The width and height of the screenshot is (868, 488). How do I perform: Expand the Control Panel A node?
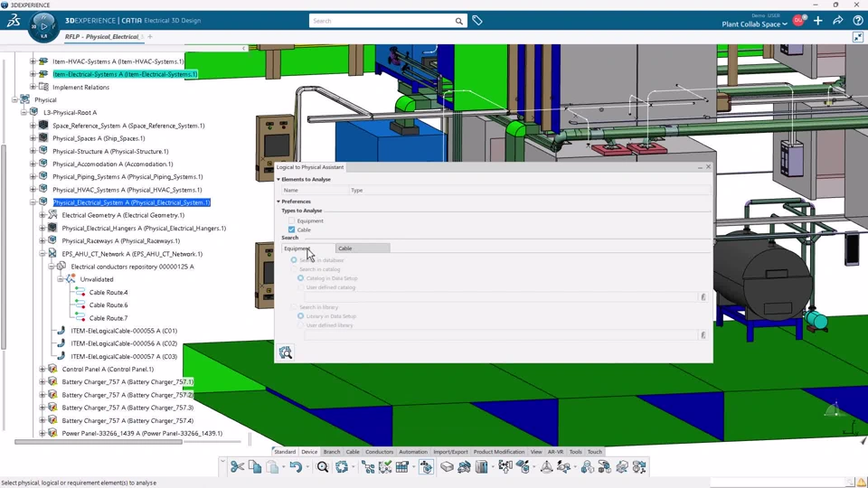pos(42,369)
